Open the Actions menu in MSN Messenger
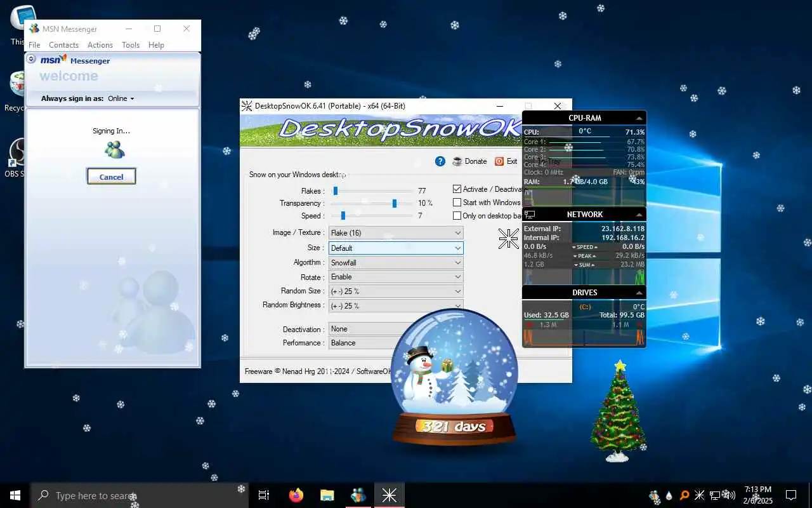 100,45
